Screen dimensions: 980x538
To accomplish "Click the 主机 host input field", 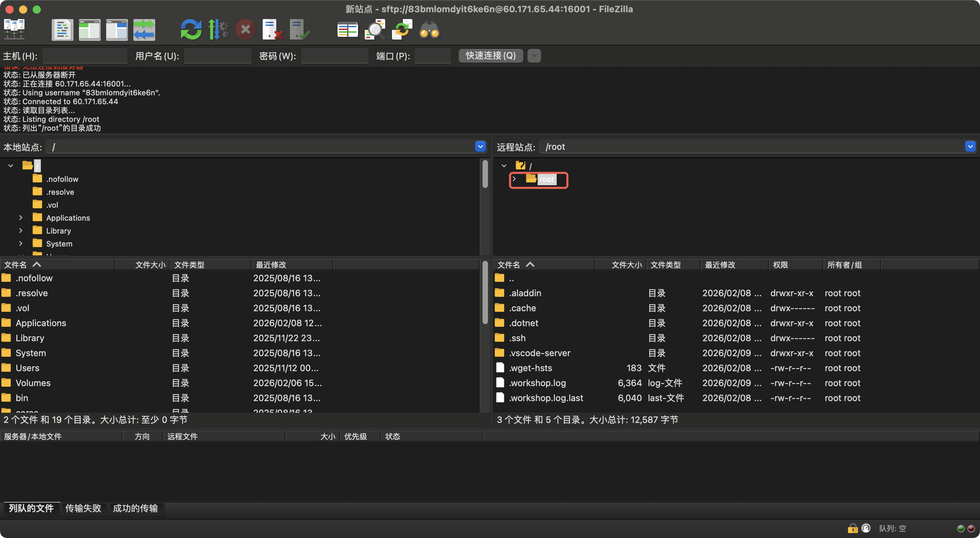I will tap(85, 56).
